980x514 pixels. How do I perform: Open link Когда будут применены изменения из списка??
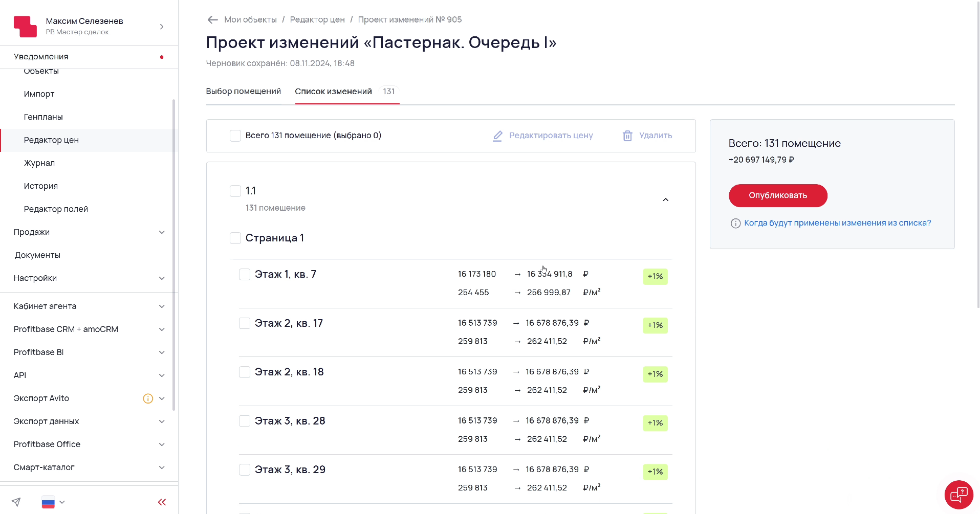point(837,223)
